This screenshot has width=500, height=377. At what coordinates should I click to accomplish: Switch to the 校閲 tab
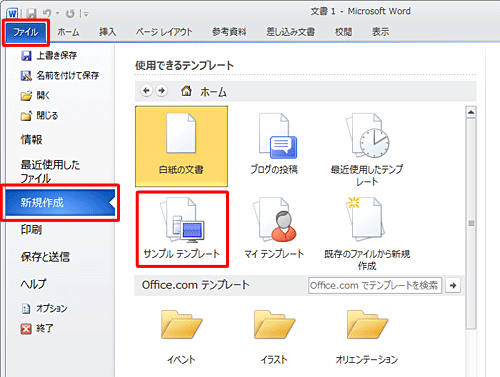pos(343,32)
